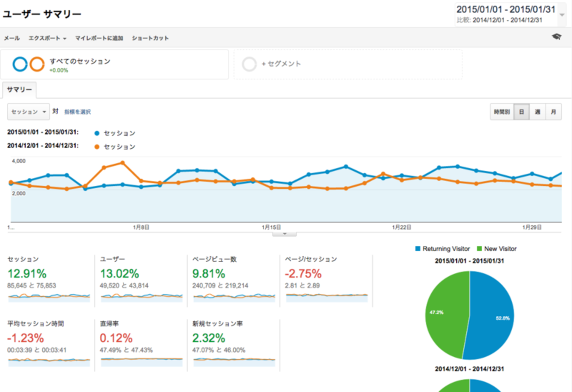Click the 1月8日 axis label
This screenshot has width=572, height=392.
pos(141,227)
